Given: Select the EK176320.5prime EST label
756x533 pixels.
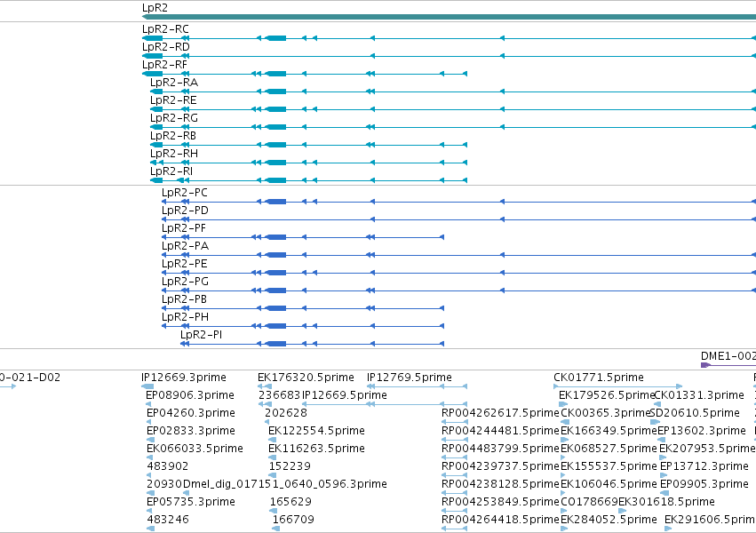Looking at the screenshot, I should [x=306, y=378].
